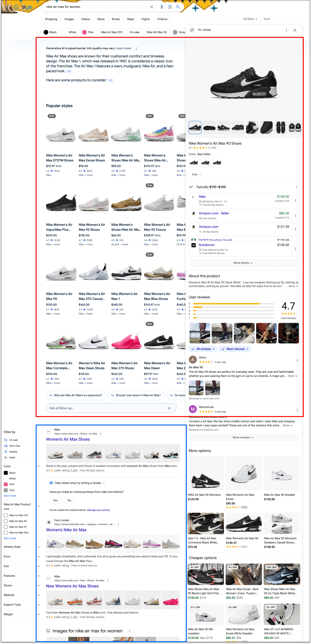This screenshot has width=311, height=644.
Task: Send the follow-up question arrow icon
Action: [170, 408]
